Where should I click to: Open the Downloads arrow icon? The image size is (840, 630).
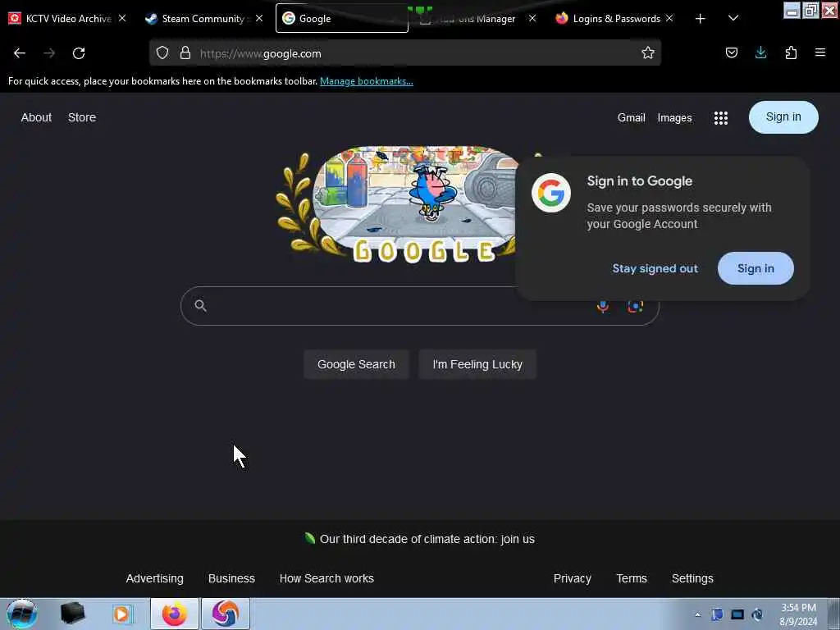[x=760, y=53]
